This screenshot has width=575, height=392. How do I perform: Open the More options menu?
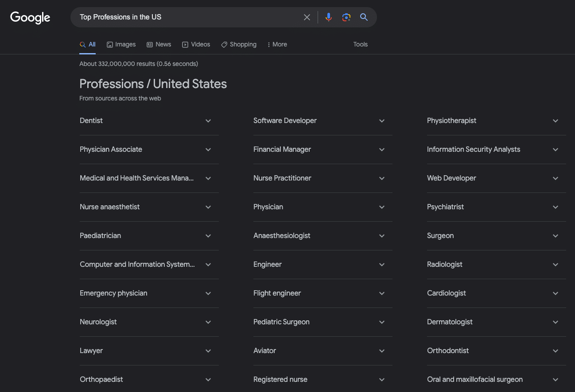(277, 44)
